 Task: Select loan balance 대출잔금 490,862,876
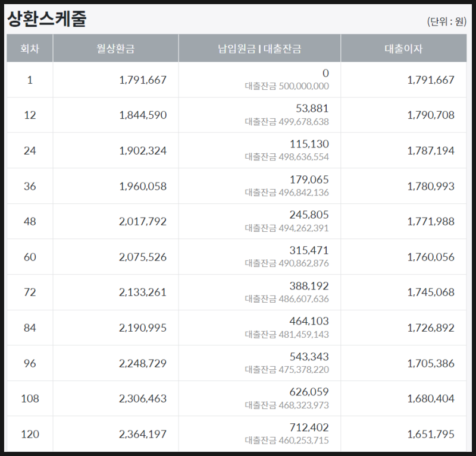point(287,263)
